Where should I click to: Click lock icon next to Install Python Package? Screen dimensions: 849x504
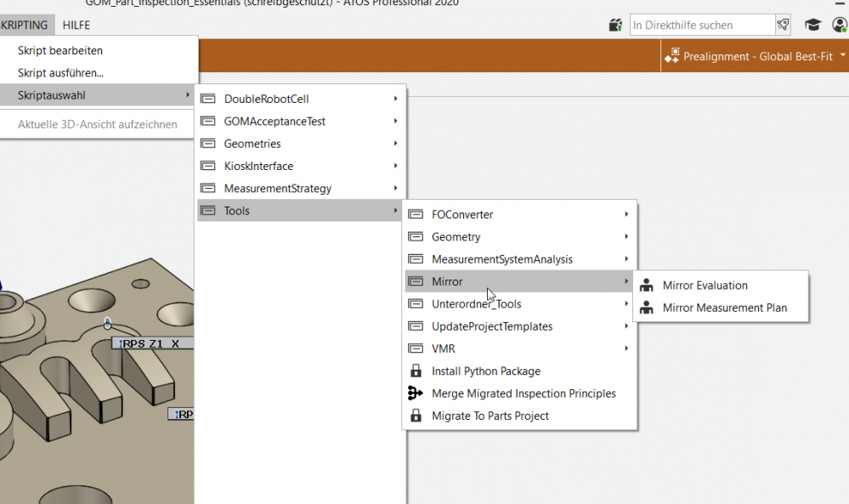click(416, 371)
